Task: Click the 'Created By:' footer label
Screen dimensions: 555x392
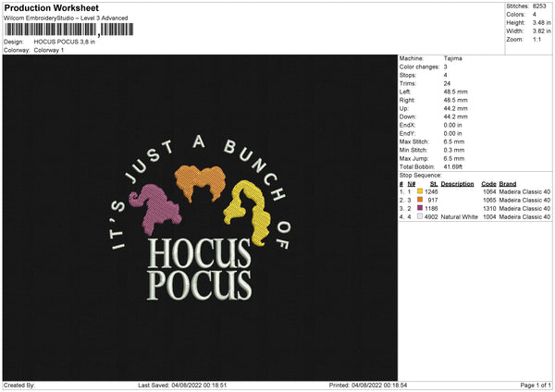Action: [x=19, y=386]
